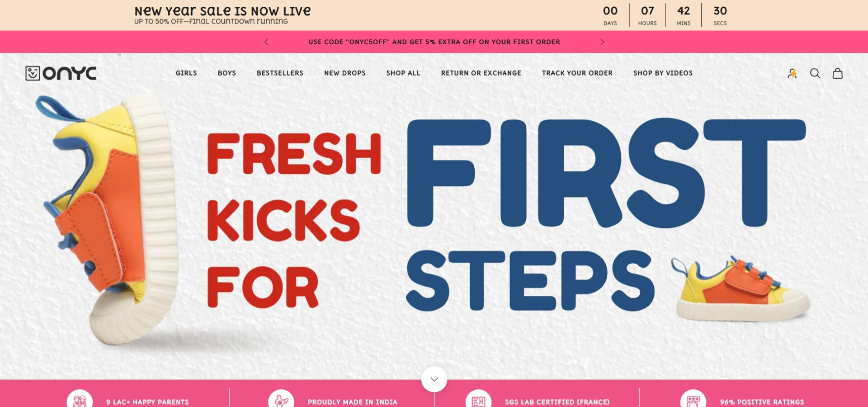
Task: Click Track Your Order
Action: (x=577, y=73)
